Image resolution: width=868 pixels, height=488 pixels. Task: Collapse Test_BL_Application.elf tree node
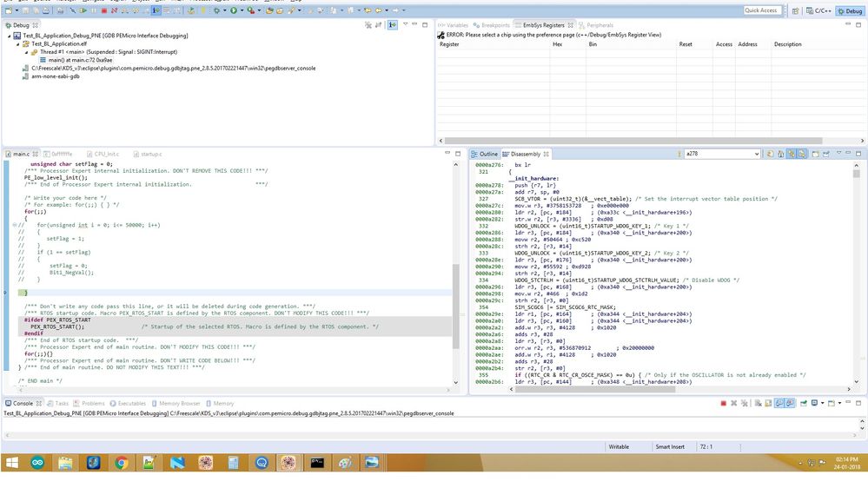coord(17,44)
